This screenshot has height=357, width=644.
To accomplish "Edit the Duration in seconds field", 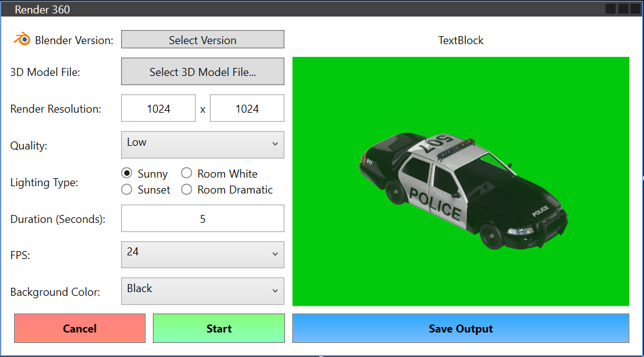I will 202,218.
